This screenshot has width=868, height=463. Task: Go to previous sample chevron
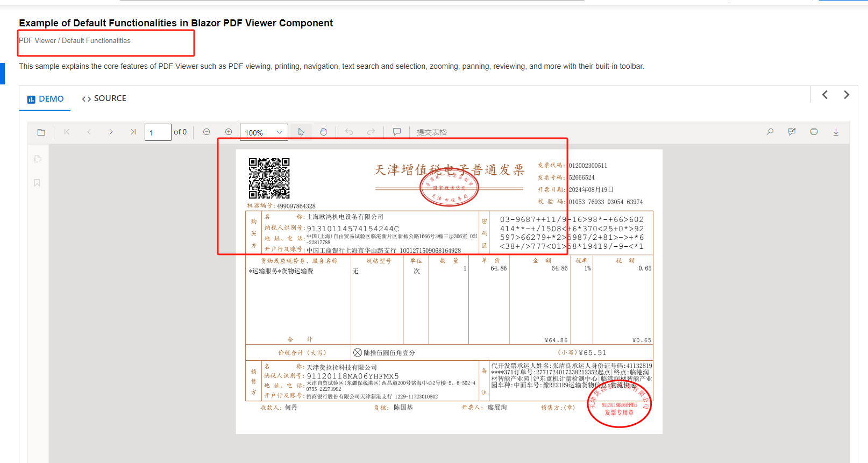click(824, 95)
